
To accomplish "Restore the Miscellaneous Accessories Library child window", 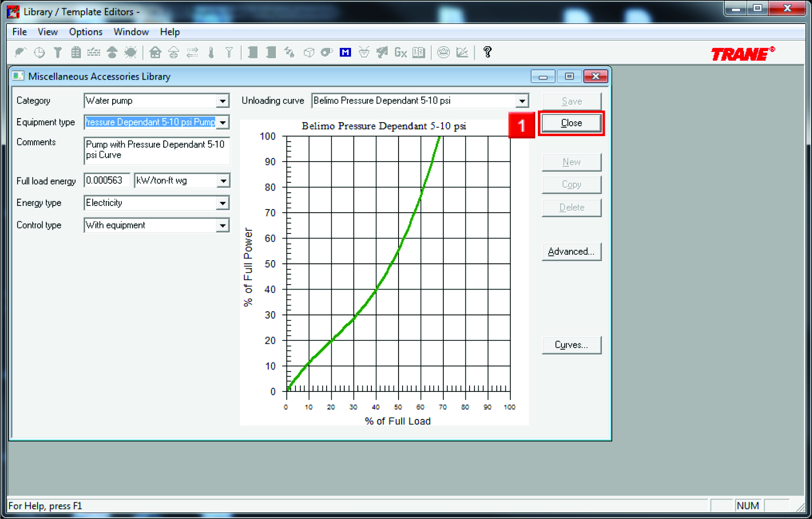I will click(x=569, y=76).
